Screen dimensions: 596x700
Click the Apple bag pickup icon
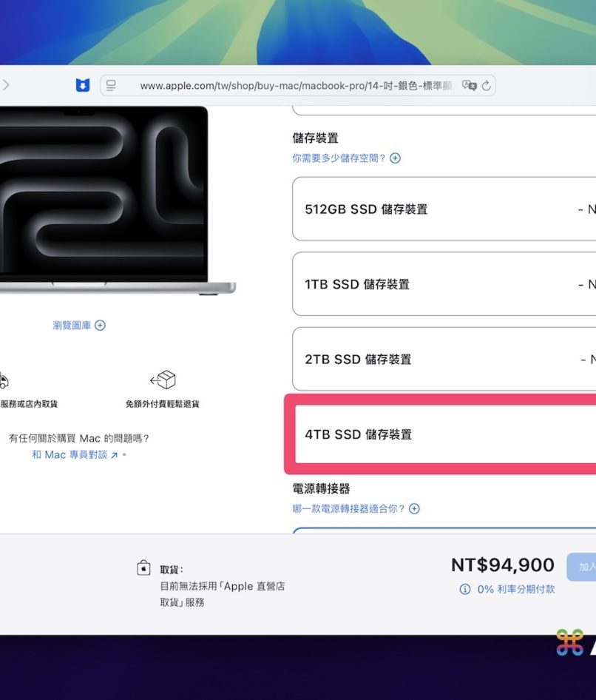144,568
